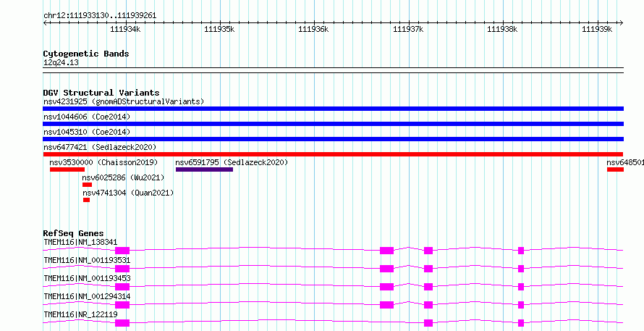Click the nsv6477421 (Sedlazeck2020) label
This screenshot has height=331, width=644.
coord(100,147)
